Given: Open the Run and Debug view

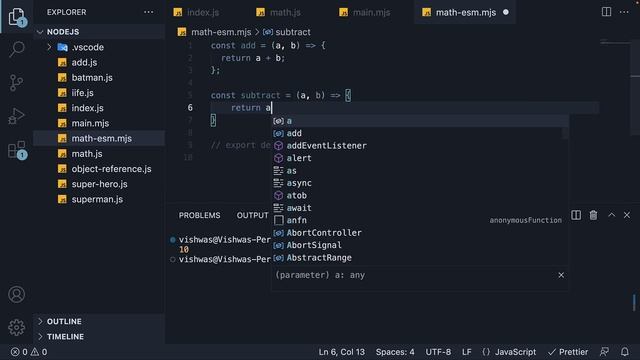Looking at the screenshot, I should click(x=16, y=116).
